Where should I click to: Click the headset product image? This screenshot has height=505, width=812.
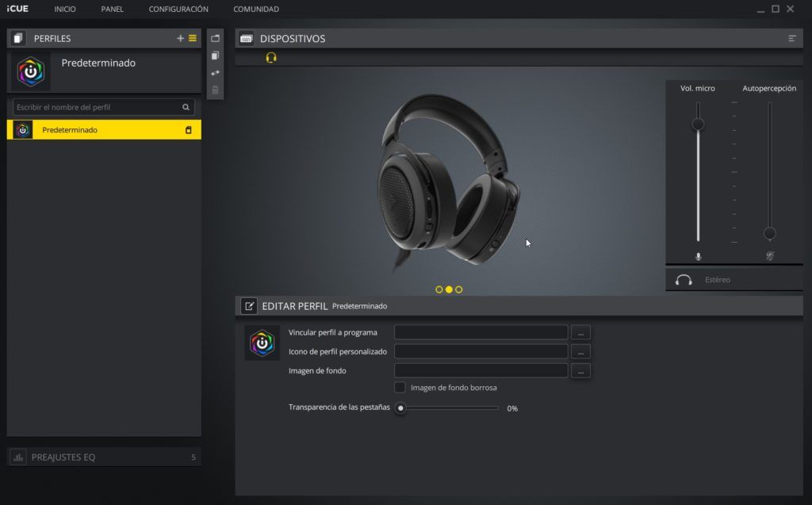point(449,182)
